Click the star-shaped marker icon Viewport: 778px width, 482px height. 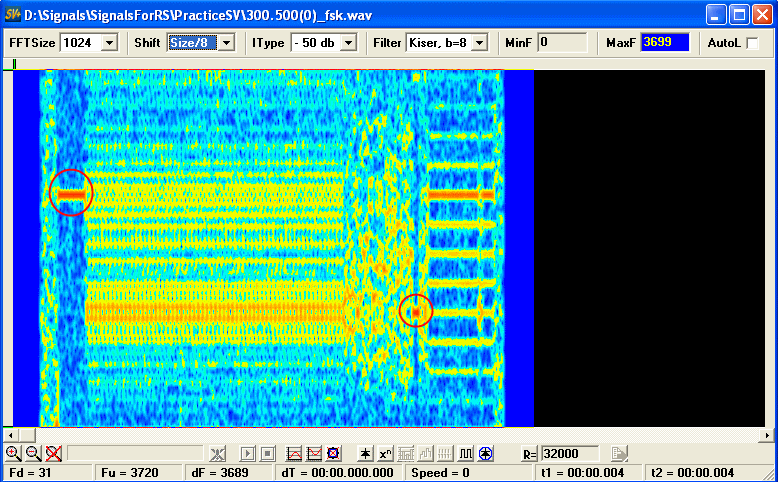coord(366,453)
